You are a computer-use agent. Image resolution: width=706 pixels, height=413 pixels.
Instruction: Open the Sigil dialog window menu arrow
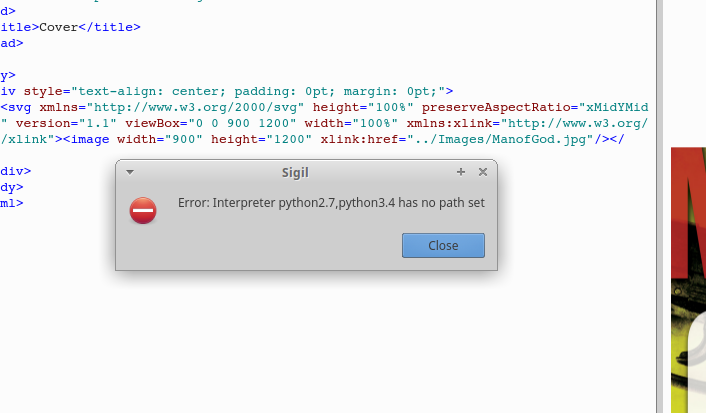click(x=130, y=172)
